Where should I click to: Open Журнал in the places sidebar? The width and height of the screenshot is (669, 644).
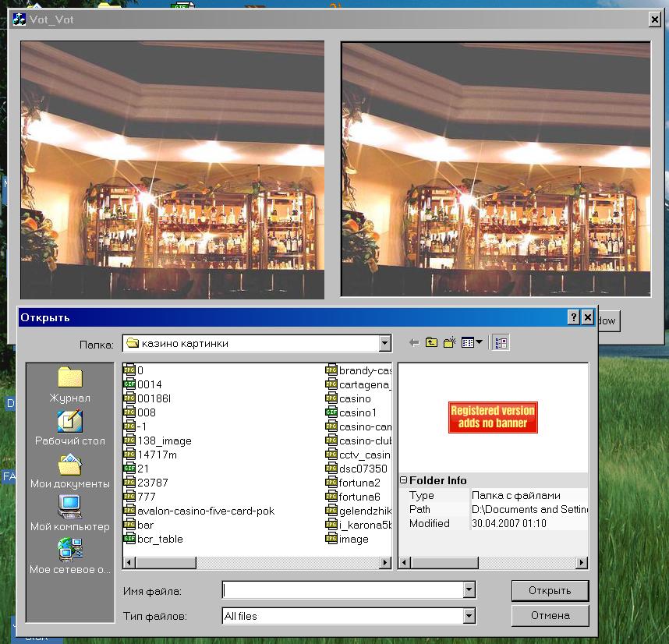coord(70,385)
